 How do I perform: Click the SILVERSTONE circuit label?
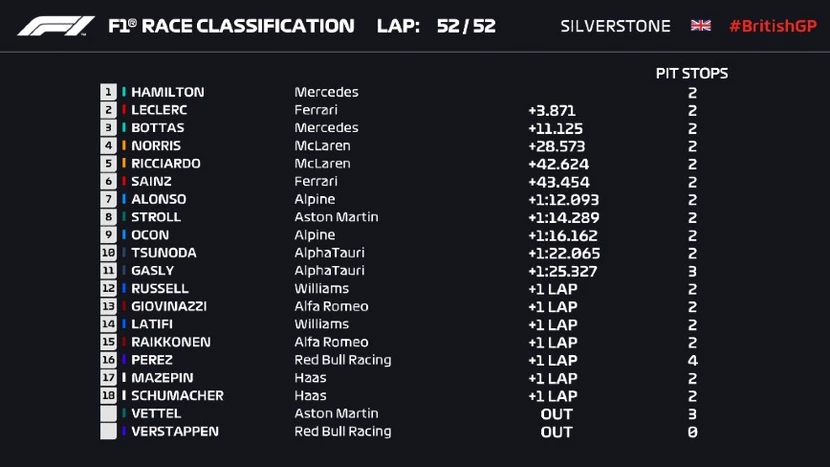point(615,26)
